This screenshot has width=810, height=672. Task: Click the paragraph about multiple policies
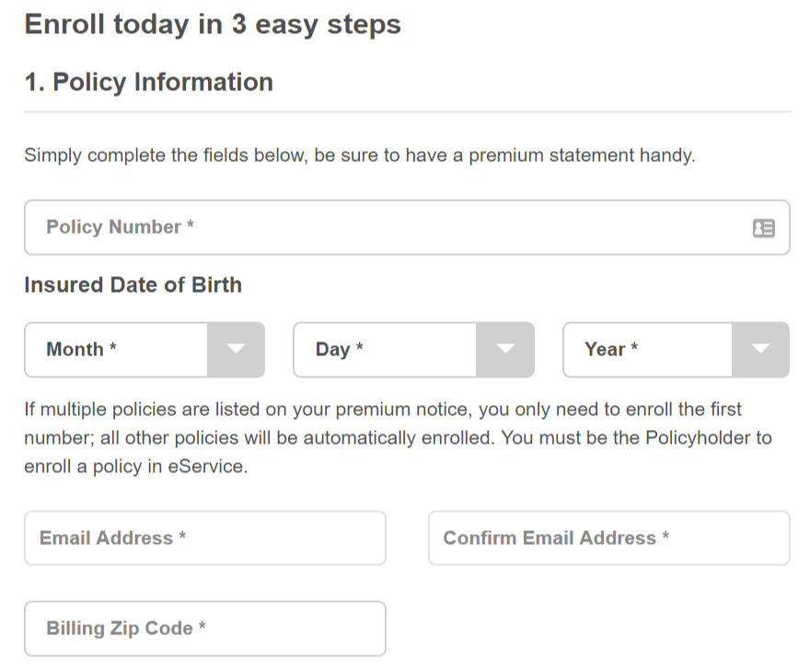pos(398,438)
